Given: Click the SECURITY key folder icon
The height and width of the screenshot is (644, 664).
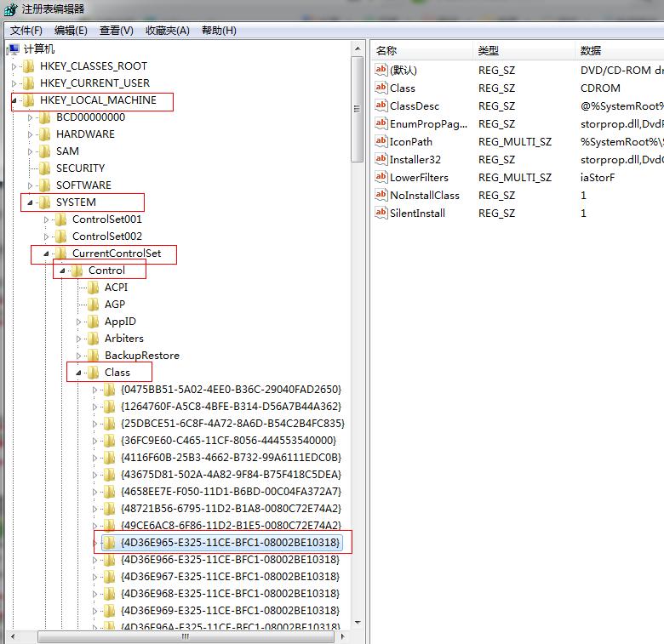Looking at the screenshot, I should coord(45,168).
